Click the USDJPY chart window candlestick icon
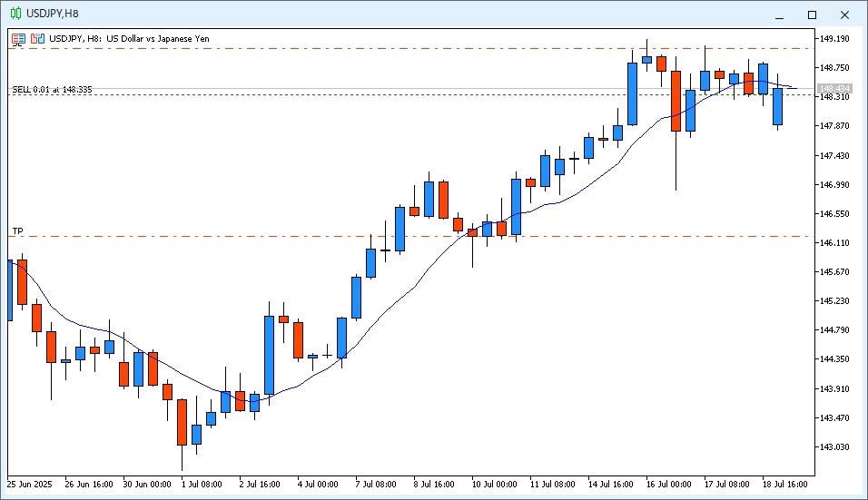 pyautogui.click(x=16, y=14)
